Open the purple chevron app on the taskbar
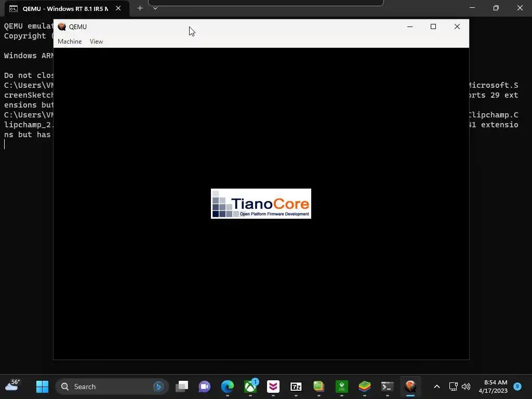Screen dimensions: 532x399 pos(273,387)
